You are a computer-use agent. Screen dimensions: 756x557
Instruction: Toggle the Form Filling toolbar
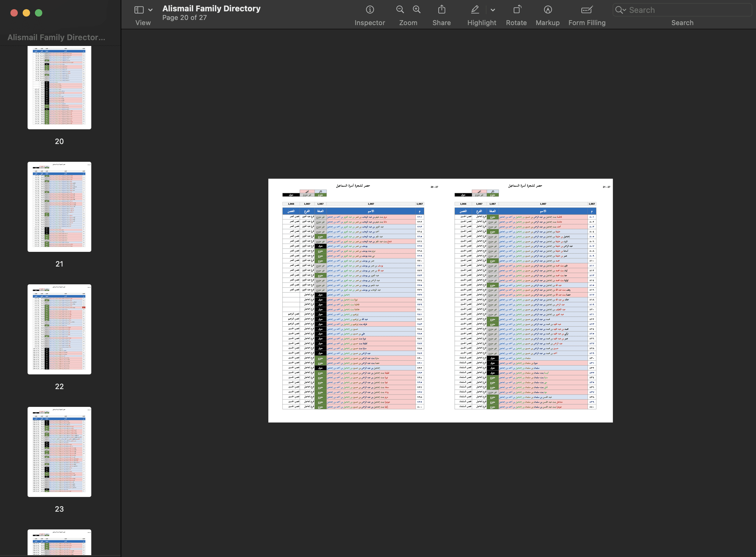coord(587,10)
